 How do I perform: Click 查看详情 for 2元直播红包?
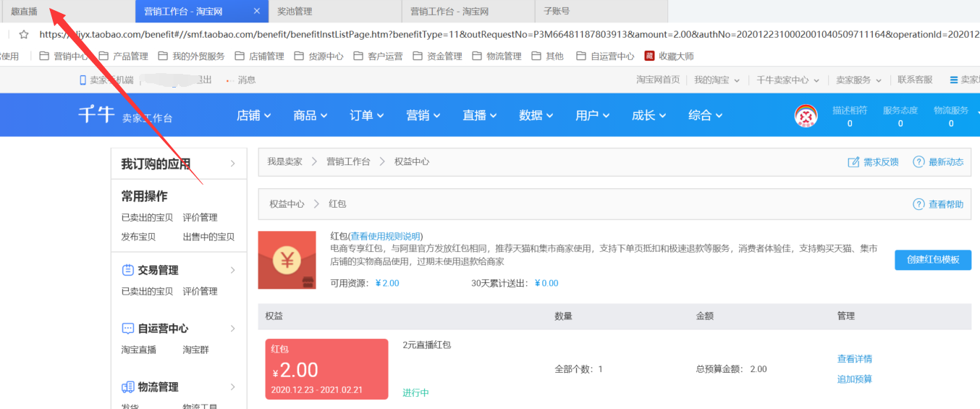click(855, 359)
